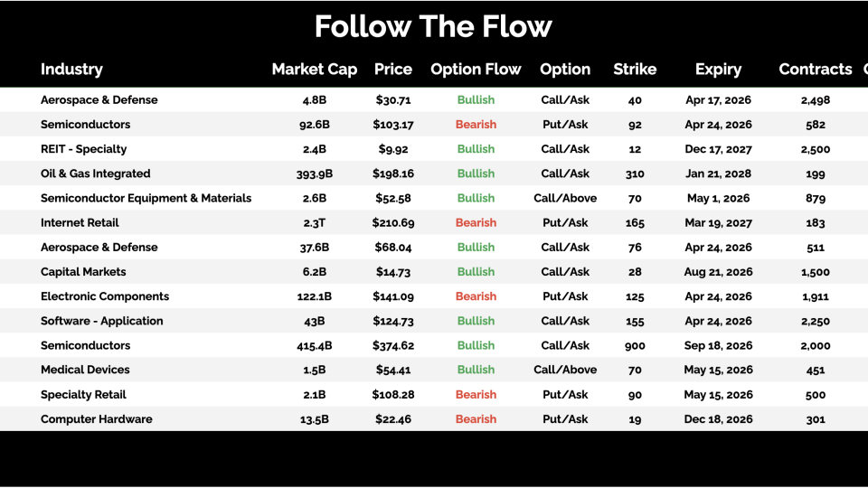Select the Internet Retail industry cell
This screenshot has width=868, height=488.
tap(80, 222)
